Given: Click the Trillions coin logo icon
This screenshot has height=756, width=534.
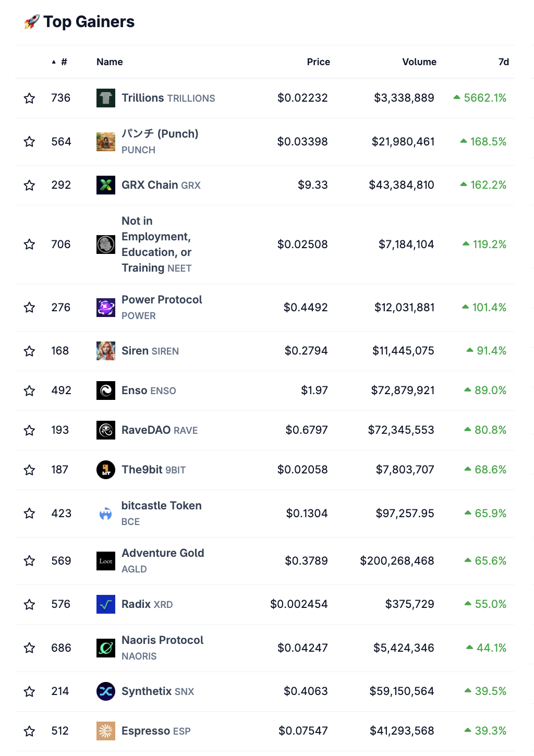Looking at the screenshot, I should click(x=106, y=98).
